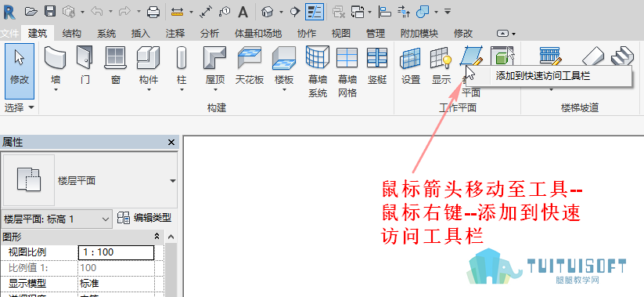Viewport: 644px width, 297px height.
Task: Switch to the 协作 ribbon tab
Action: point(307,34)
